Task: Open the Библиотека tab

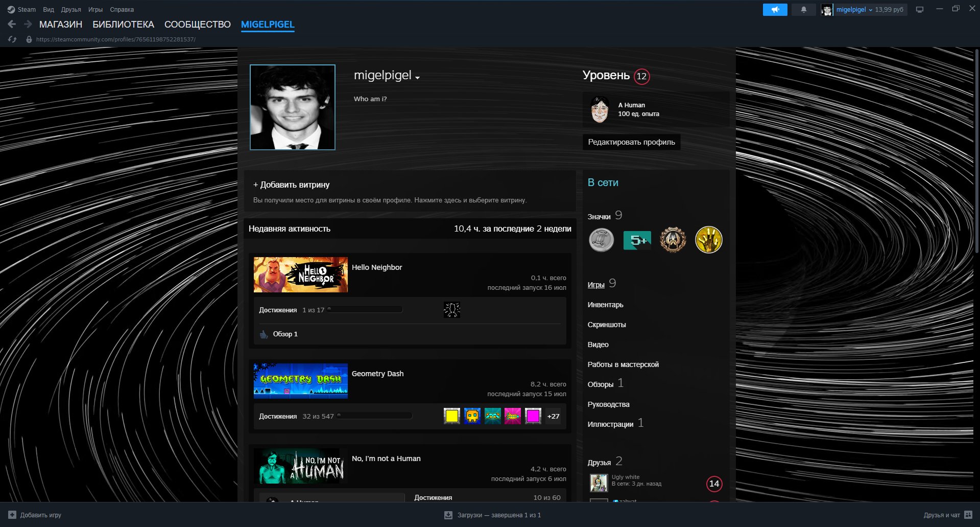Action: pyautogui.click(x=123, y=24)
